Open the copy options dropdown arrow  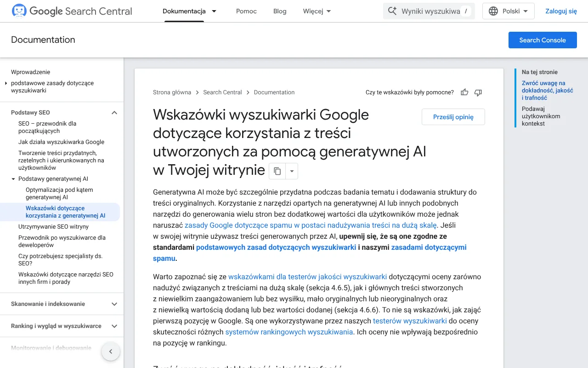[292, 171]
